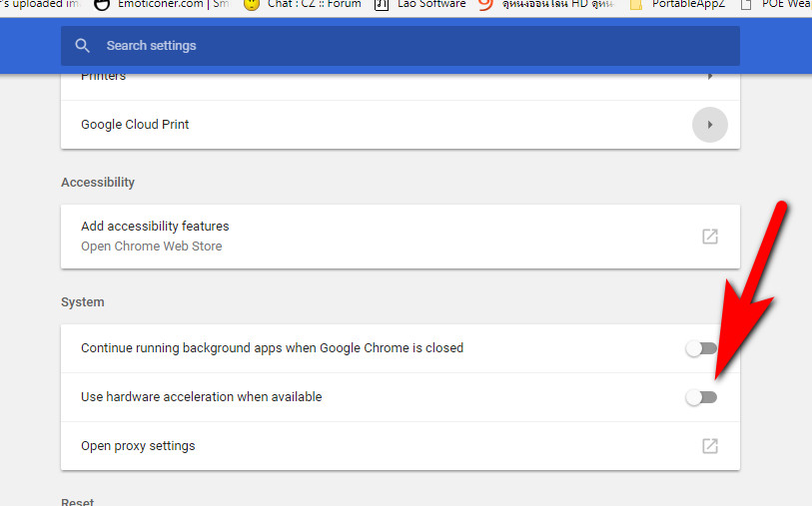Open the Google Cloud Print arrow
The image size is (812, 506).
[710, 125]
